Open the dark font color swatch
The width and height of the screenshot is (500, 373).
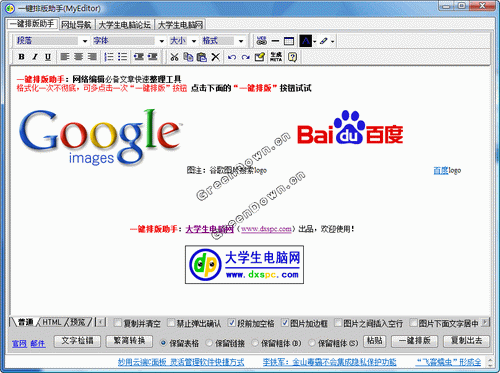[306, 41]
